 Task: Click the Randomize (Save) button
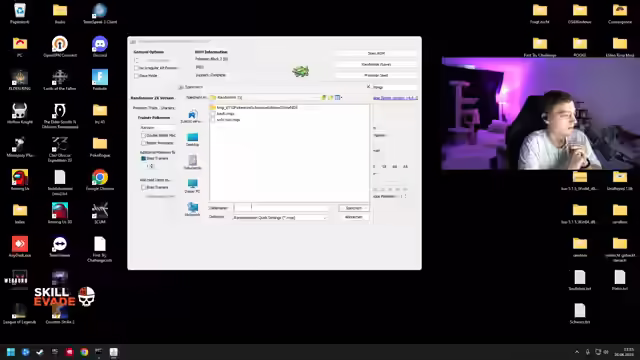pyautogui.click(x=376, y=64)
